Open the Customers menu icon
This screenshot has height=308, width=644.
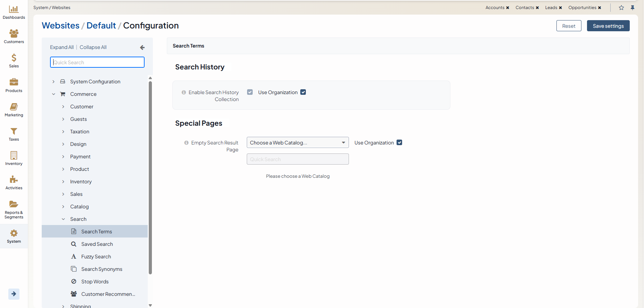click(x=14, y=36)
